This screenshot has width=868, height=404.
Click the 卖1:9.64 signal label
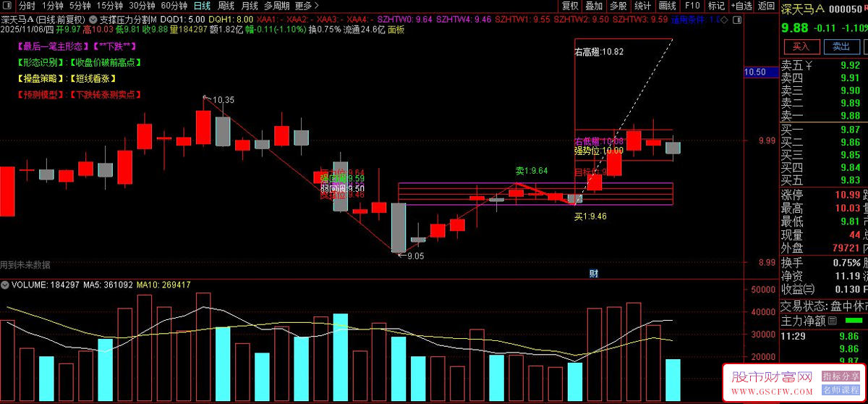click(x=532, y=171)
